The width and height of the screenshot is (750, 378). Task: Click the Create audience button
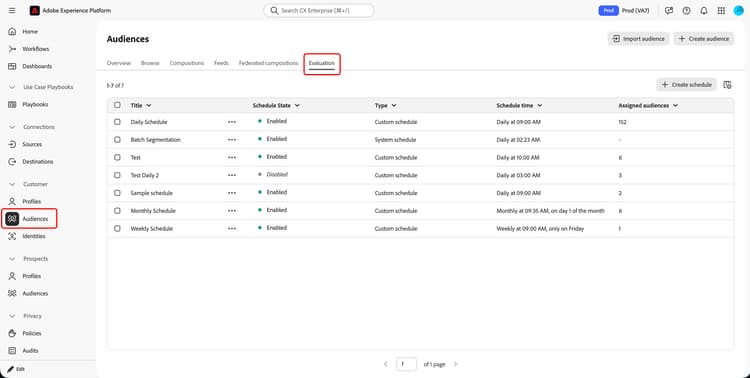[x=704, y=39]
